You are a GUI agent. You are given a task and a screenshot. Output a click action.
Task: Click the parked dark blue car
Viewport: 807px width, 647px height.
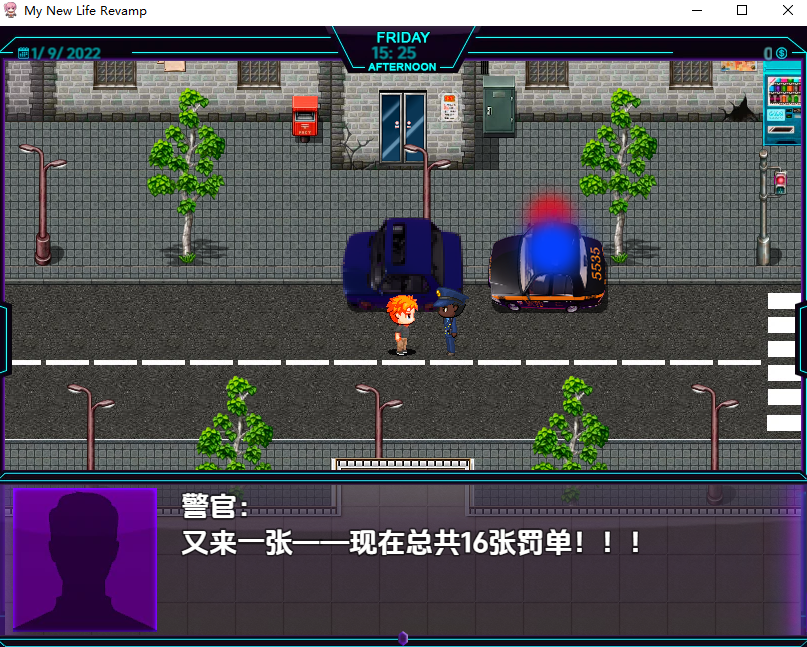[x=402, y=262]
